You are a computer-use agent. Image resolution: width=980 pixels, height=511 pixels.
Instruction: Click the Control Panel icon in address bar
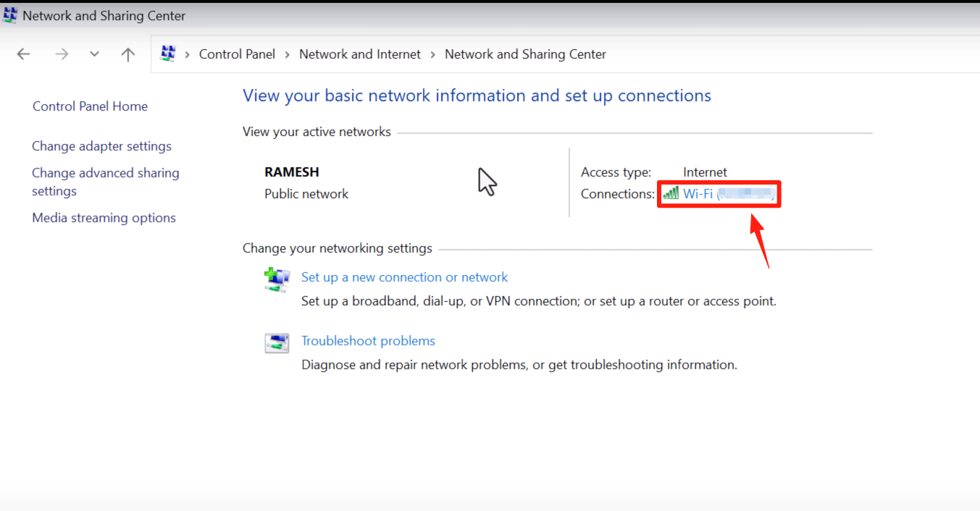[168, 54]
